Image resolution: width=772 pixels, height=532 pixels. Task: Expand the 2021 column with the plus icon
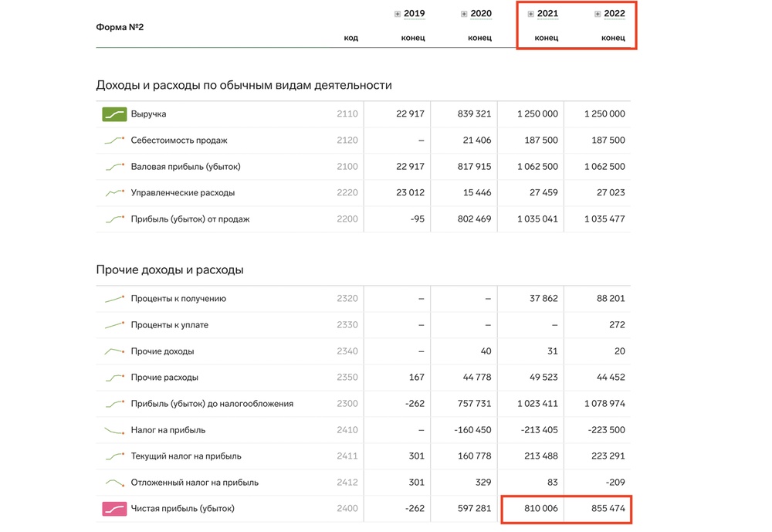click(530, 15)
